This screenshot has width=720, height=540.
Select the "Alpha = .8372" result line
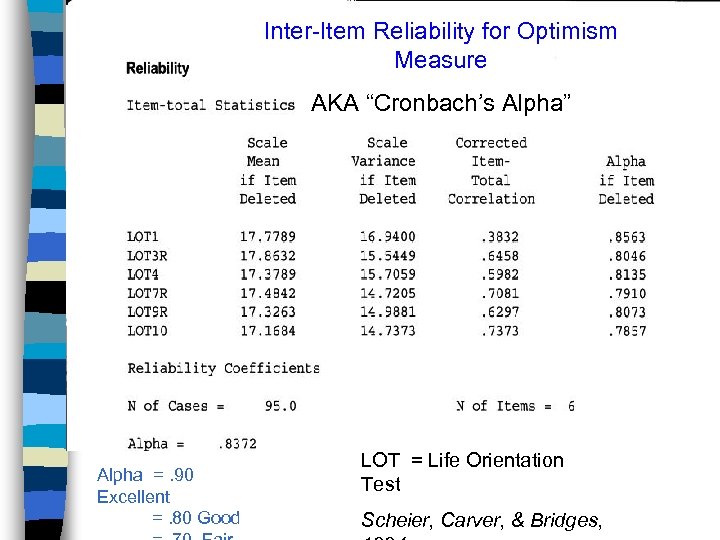pos(192,444)
